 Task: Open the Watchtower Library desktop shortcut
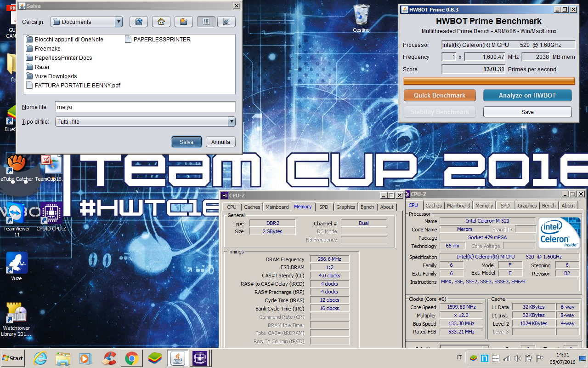click(17, 319)
